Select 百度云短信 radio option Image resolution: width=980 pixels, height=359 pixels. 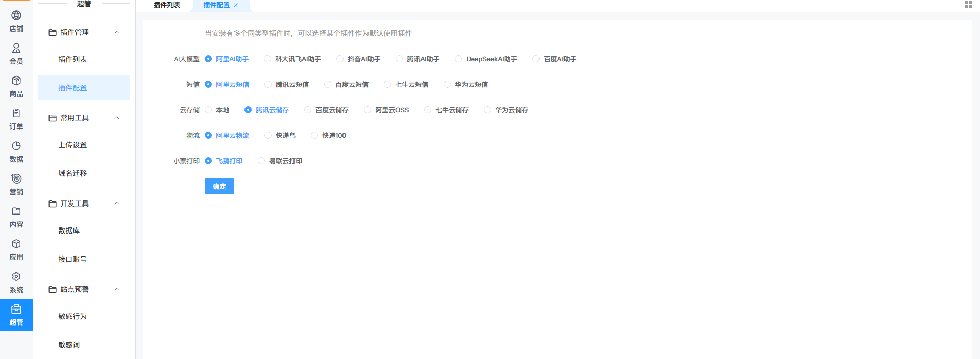[347, 85]
